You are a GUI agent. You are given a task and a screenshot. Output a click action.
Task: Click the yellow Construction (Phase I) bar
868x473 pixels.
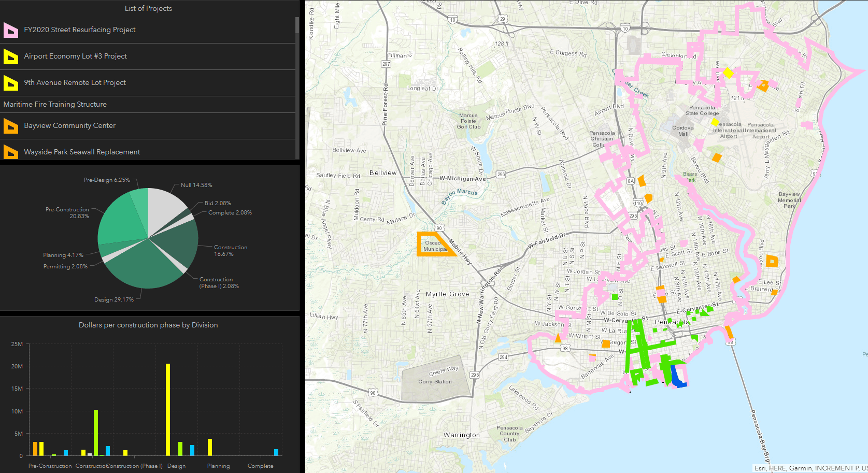(x=125, y=453)
